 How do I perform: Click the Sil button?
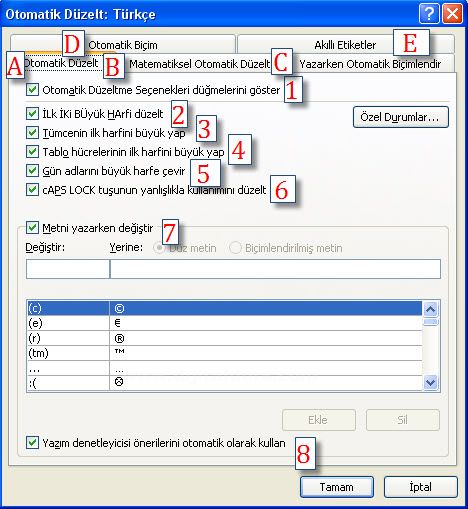click(x=403, y=420)
